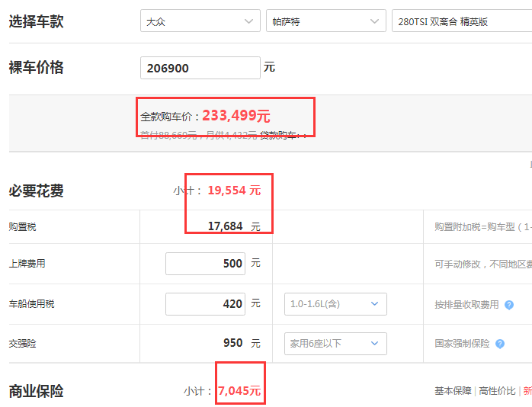Screen dimensions: 532x407
Task: Click the 购置税 row label
Action: point(22,226)
